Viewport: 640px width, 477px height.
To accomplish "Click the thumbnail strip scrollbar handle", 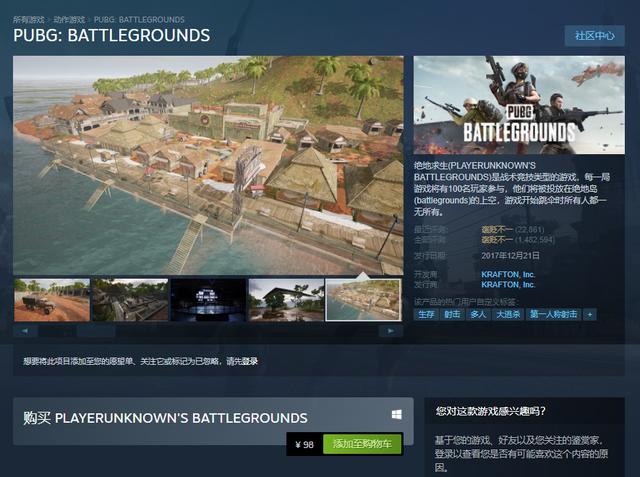I will 96,331.
